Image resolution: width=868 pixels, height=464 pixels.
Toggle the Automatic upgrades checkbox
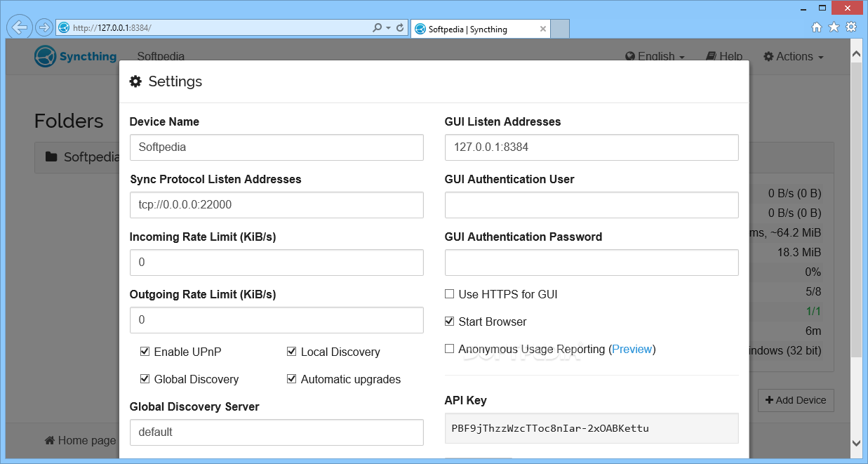coord(291,379)
